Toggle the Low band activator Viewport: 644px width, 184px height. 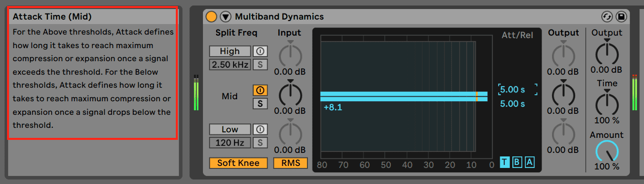pos(260,129)
